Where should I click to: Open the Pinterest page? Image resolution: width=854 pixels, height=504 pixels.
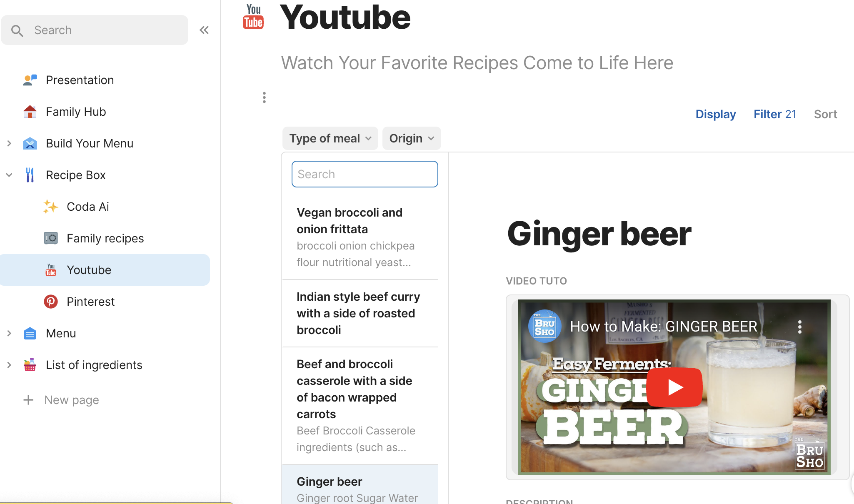(90, 301)
